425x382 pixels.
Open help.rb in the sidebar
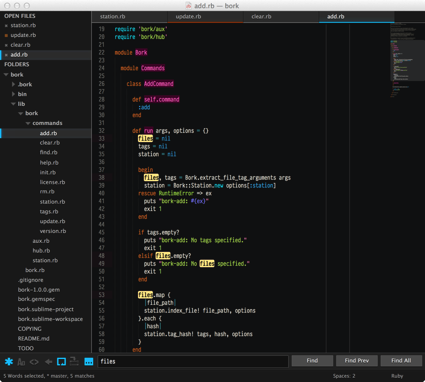click(49, 163)
